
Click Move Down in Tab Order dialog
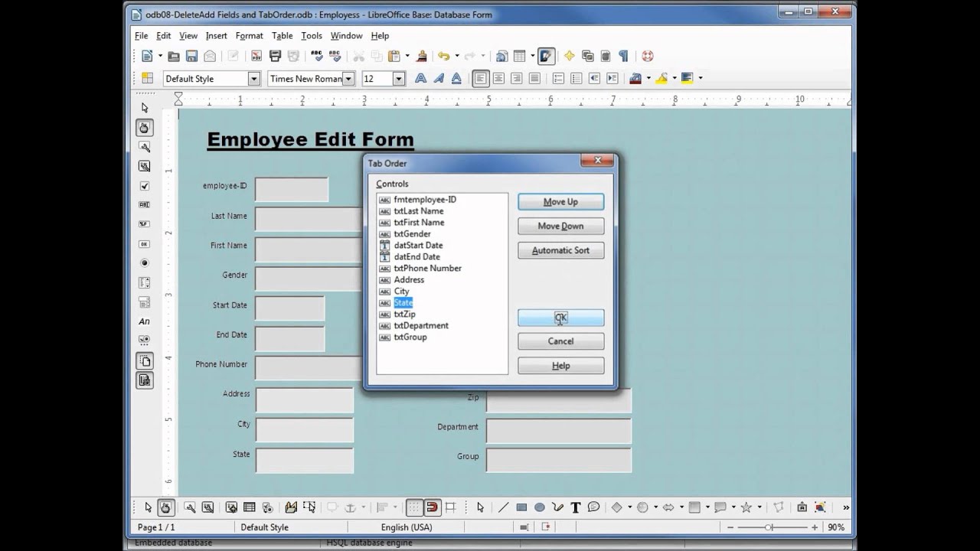[x=560, y=226]
